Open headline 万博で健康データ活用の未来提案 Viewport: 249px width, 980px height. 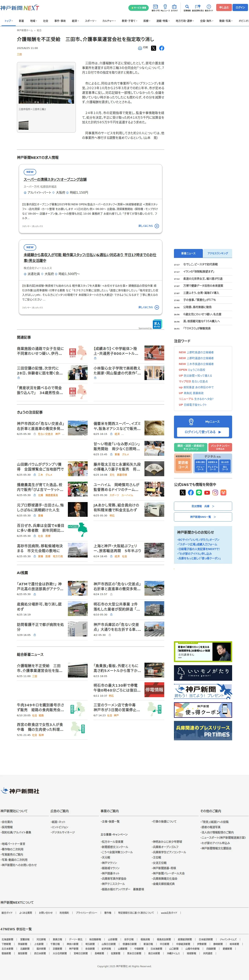click(203, 286)
